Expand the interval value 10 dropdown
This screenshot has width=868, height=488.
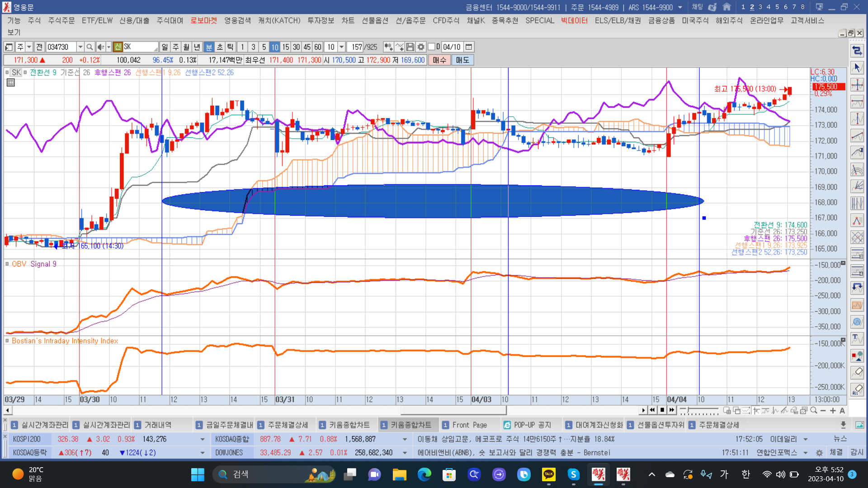[342, 47]
